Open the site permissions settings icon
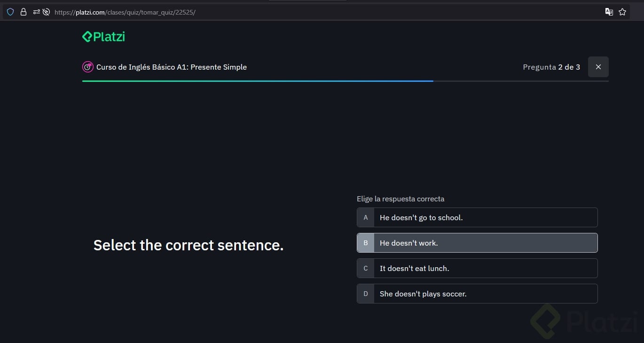The width and height of the screenshot is (644, 343). [36, 12]
